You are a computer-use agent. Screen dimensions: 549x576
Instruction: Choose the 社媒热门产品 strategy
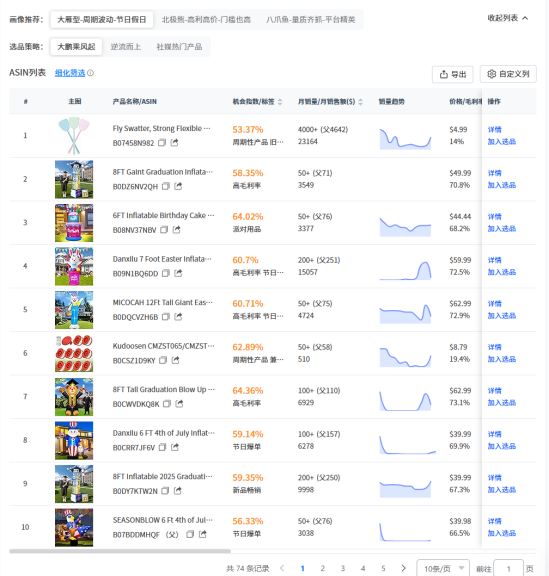(x=179, y=47)
